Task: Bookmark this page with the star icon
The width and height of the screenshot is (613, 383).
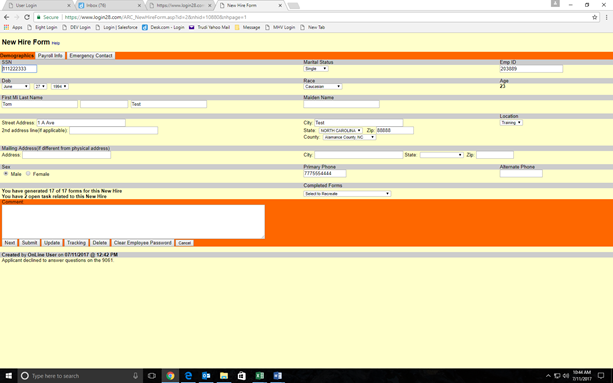Action: 595,17
